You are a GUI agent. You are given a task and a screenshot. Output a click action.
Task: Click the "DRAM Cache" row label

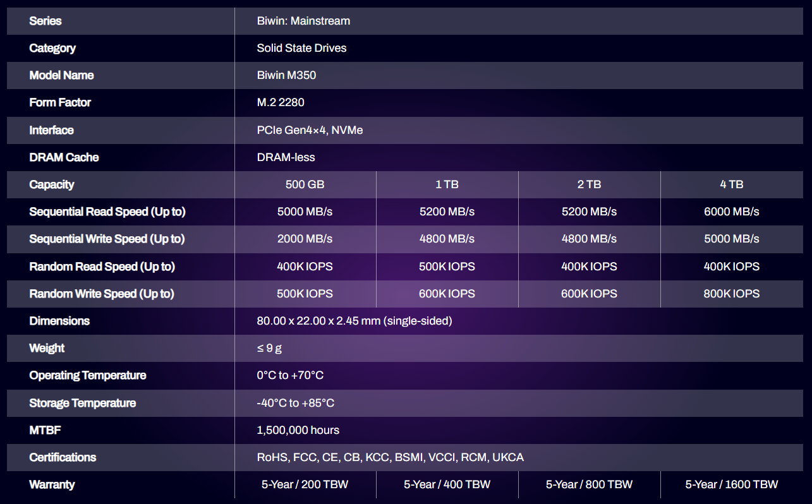coord(64,157)
